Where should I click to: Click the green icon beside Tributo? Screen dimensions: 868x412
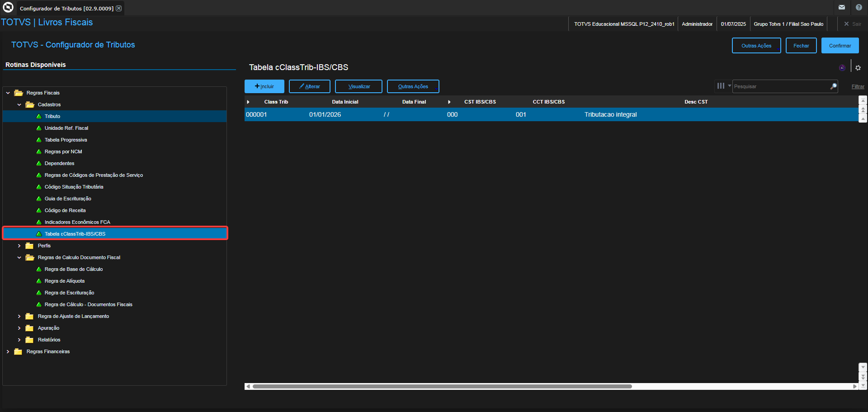click(39, 116)
